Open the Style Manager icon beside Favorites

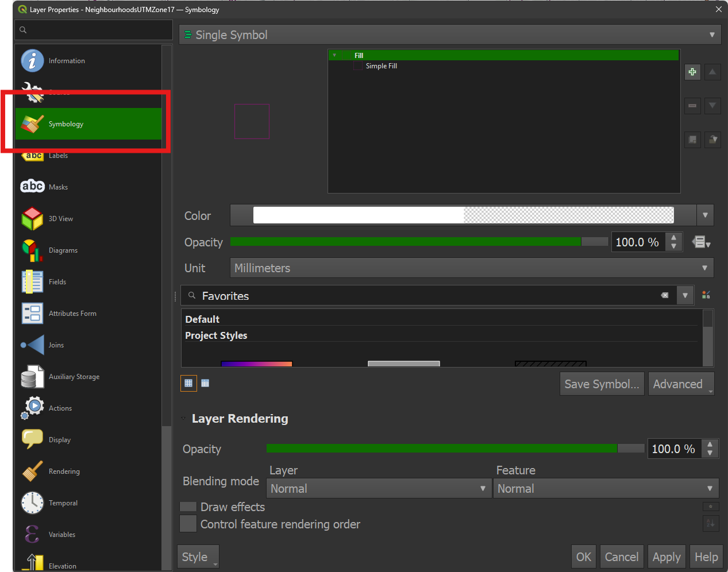point(706,295)
